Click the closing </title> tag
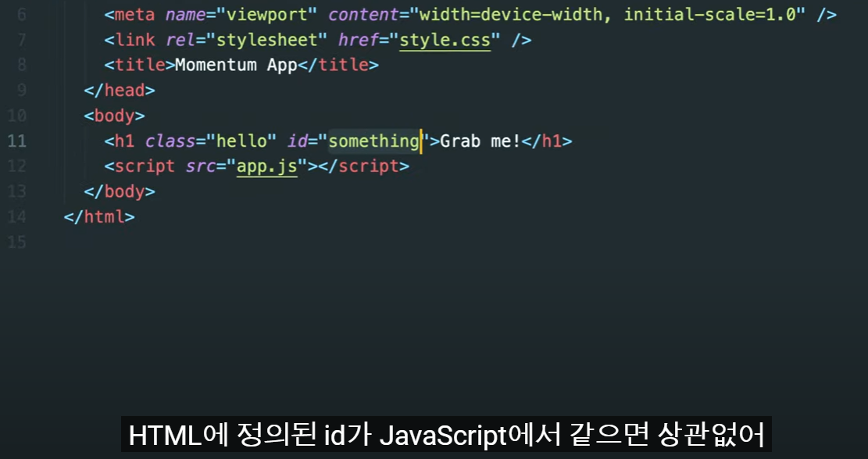Screen dimensions: 868x459 [x=338, y=66]
